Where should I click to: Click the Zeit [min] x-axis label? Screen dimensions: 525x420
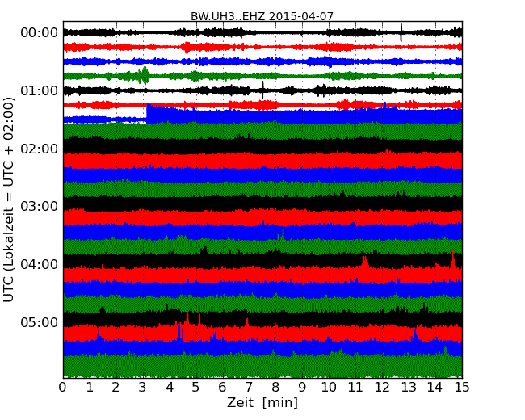tap(262, 402)
